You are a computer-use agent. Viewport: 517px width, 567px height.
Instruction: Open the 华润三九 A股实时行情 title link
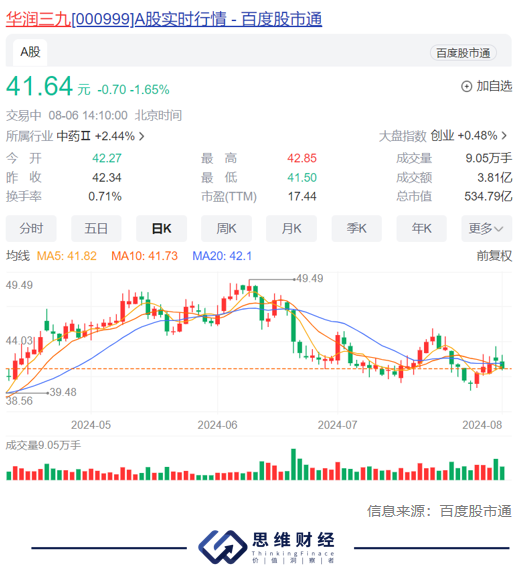pyautogui.click(x=164, y=19)
